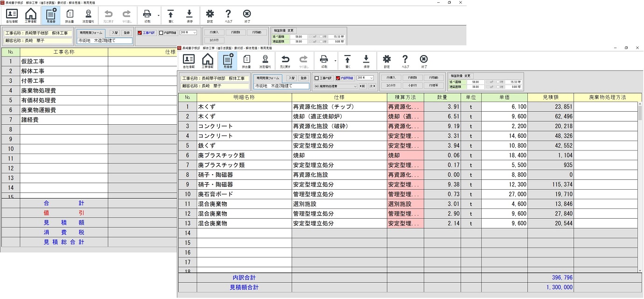Select the 坪 radio button for 延べ面積
The width and height of the screenshot is (644, 299).
click(x=498, y=82)
